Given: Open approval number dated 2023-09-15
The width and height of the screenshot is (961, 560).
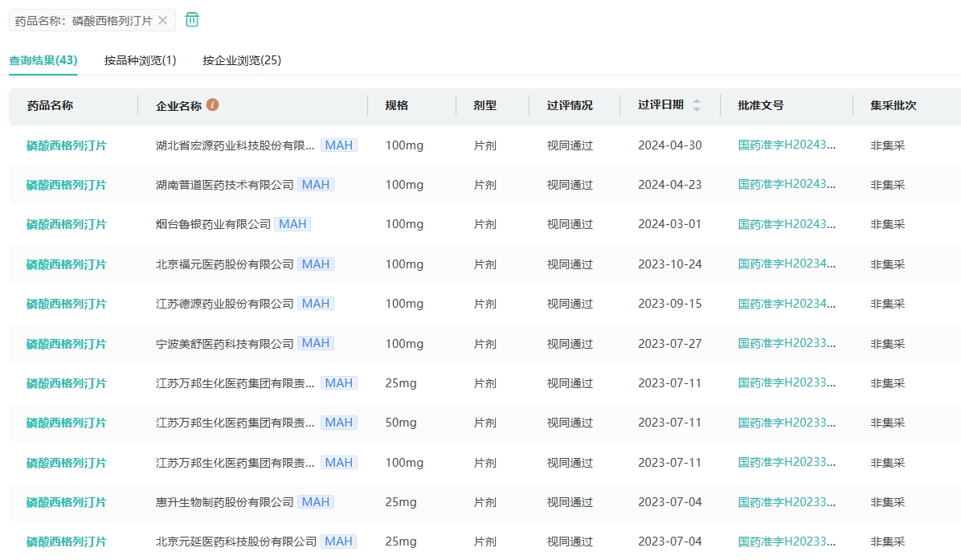Looking at the screenshot, I should point(787,304).
